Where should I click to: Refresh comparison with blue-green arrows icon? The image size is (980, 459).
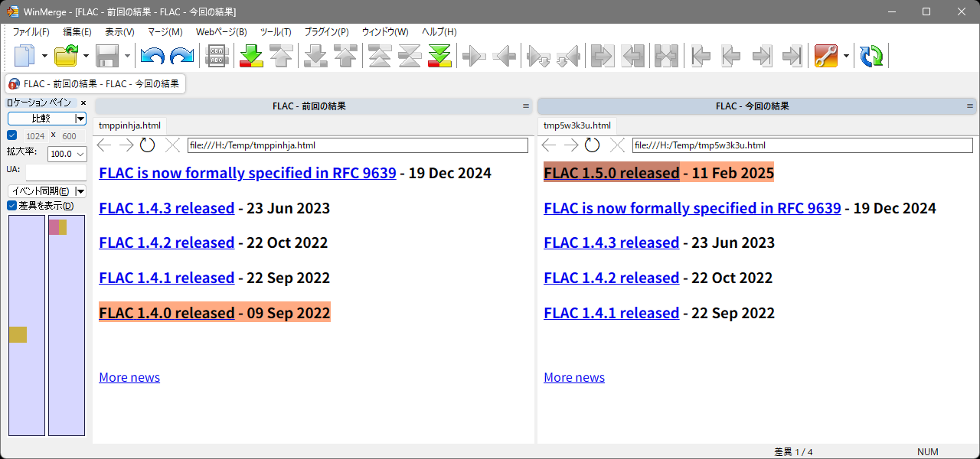tap(871, 56)
